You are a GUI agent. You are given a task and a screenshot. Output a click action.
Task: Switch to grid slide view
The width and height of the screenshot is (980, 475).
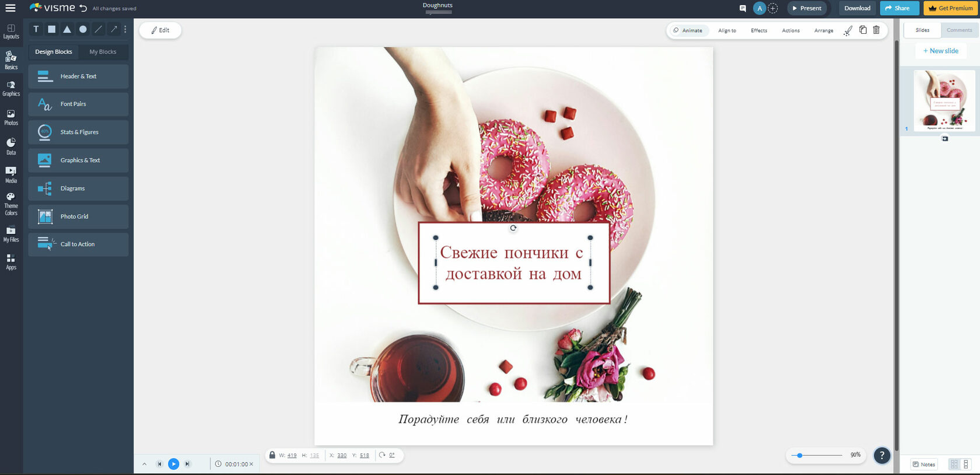[954, 464]
